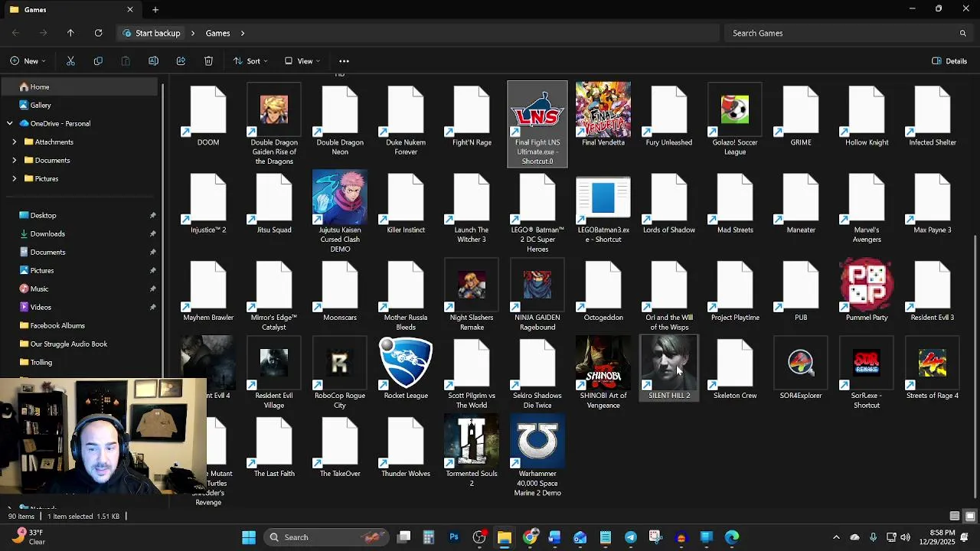Click the Copy toolbar icon
The height and width of the screenshot is (551, 980).
(x=98, y=61)
